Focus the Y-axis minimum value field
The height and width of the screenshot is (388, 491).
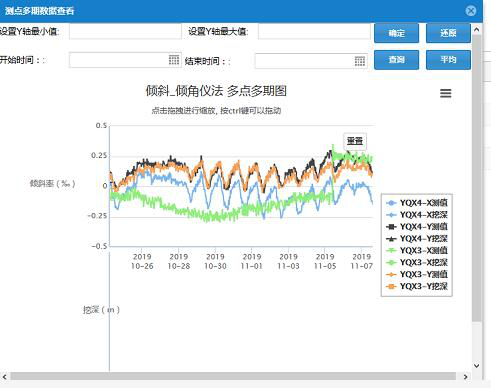tap(125, 31)
